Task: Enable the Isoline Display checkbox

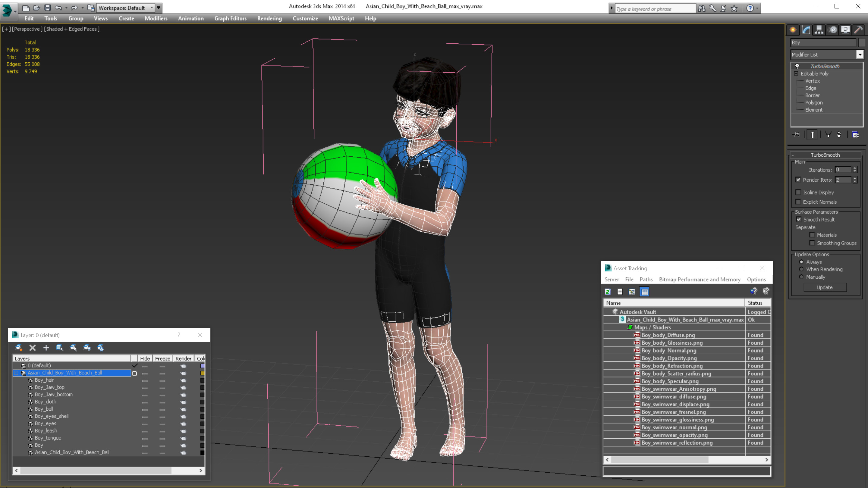Action: click(x=798, y=192)
